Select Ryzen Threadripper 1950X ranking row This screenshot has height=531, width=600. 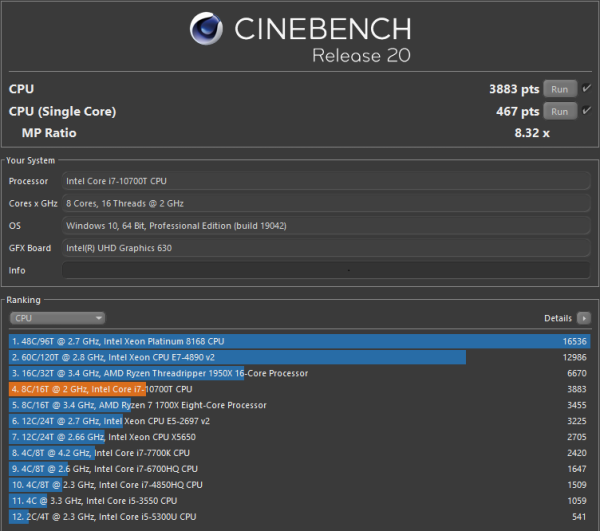coord(300,373)
